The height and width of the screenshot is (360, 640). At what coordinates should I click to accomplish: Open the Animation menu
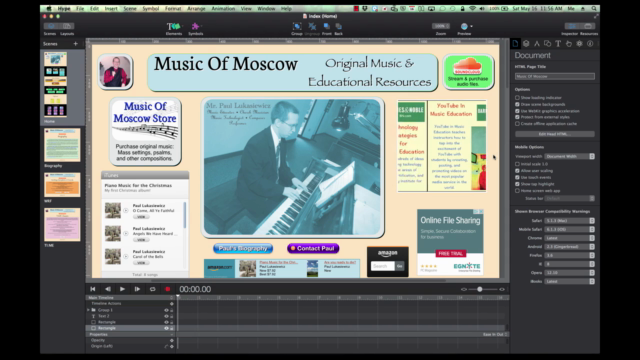pyautogui.click(x=223, y=9)
